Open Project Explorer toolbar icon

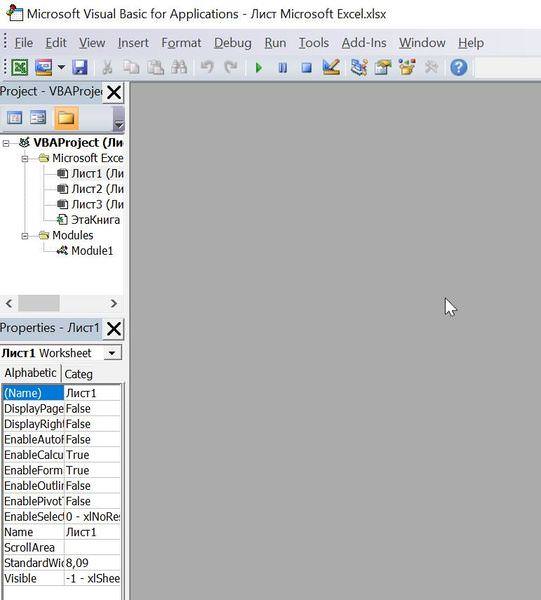(x=359, y=67)
